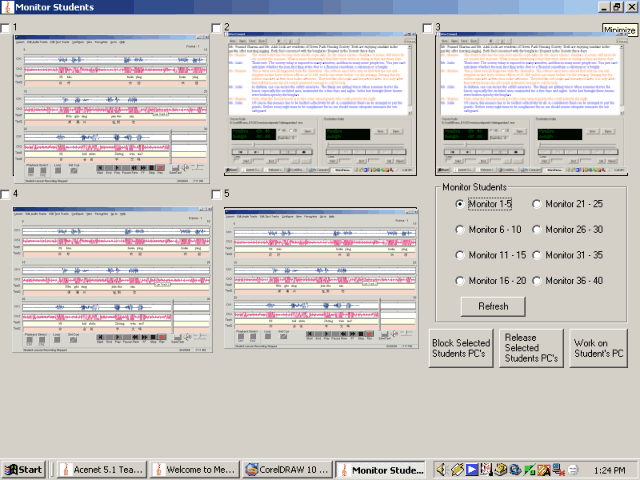Switch to the 'Welcome to Me...' taskbar window

[x=193, y=469]
